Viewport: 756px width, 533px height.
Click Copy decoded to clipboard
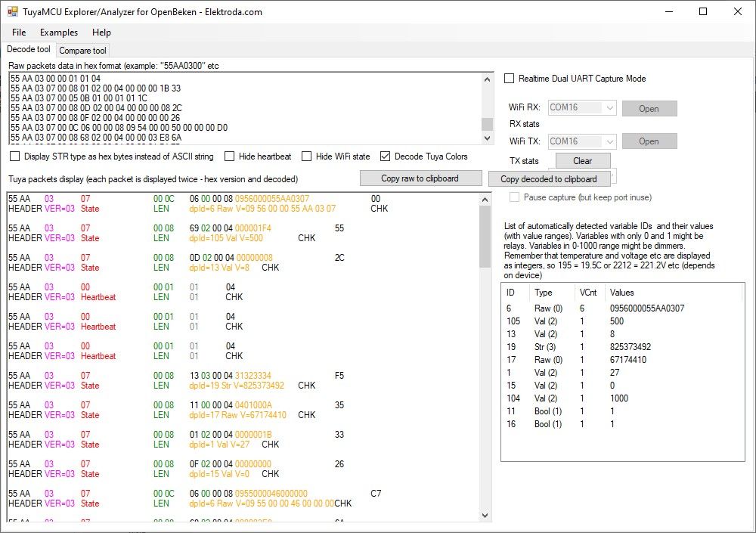[x=549, y=179]
